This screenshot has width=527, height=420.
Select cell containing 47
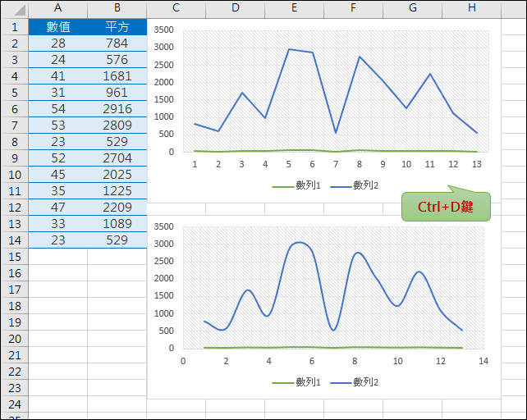point(57,208)
